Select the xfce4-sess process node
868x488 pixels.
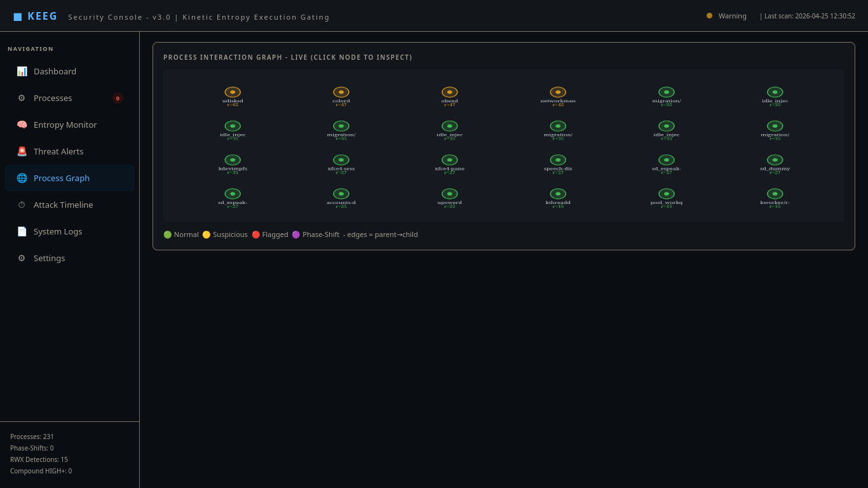click(341, 160)
